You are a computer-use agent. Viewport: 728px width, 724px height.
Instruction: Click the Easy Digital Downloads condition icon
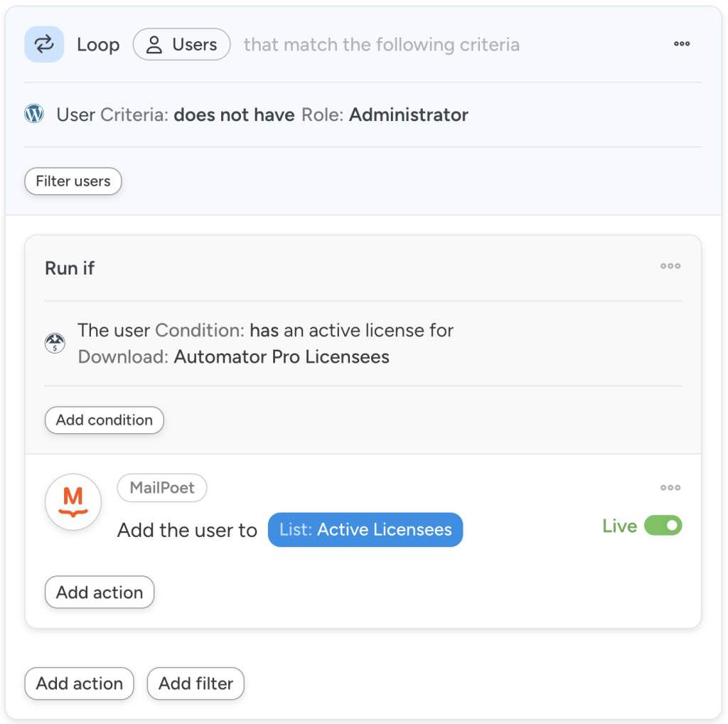(55, 344)
